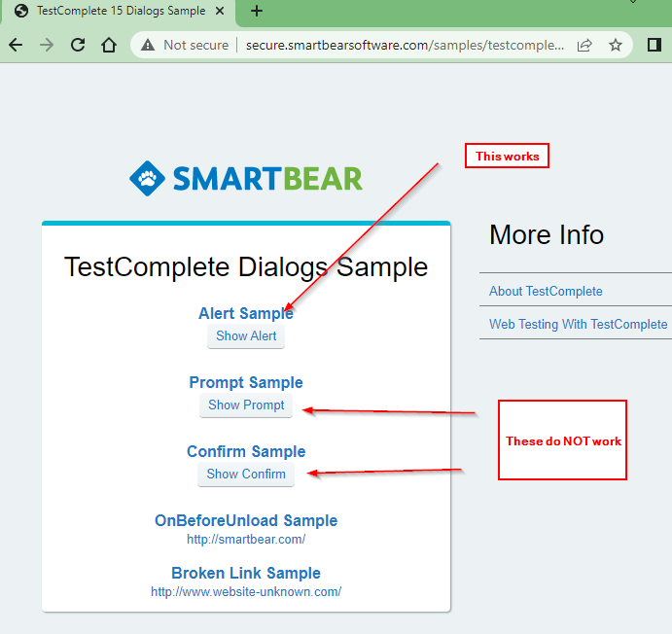672x634 pixels.
Task: Bookmark the page with the star icon
Action: pos(616,45)
